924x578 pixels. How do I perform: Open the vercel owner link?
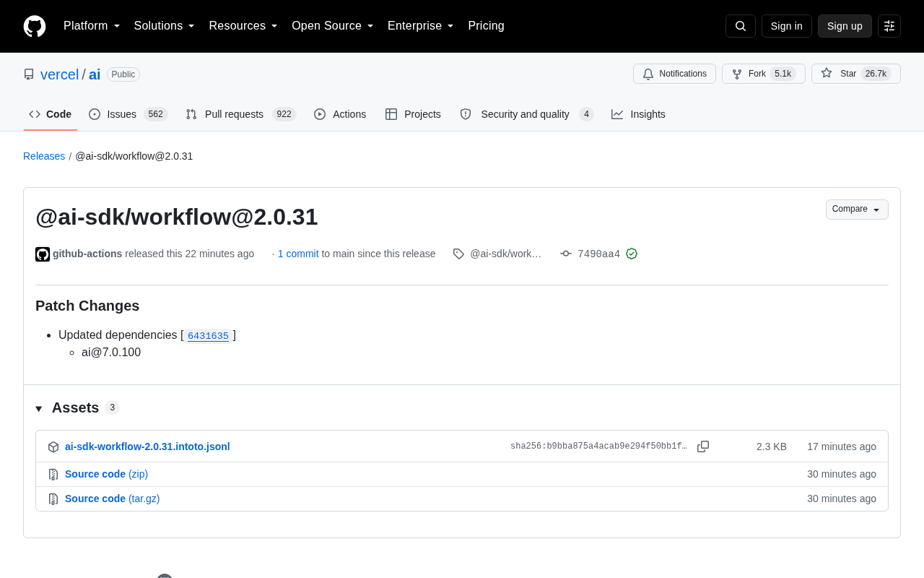59,74
